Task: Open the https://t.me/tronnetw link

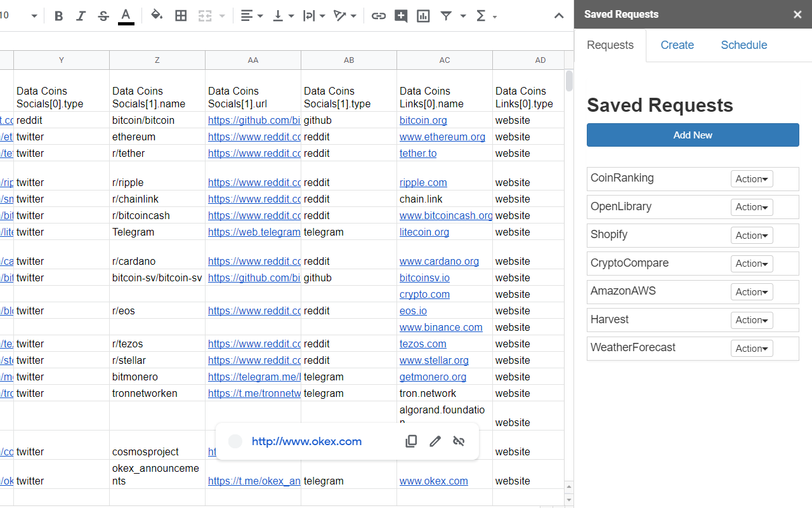Action: (x=254, y=394)
